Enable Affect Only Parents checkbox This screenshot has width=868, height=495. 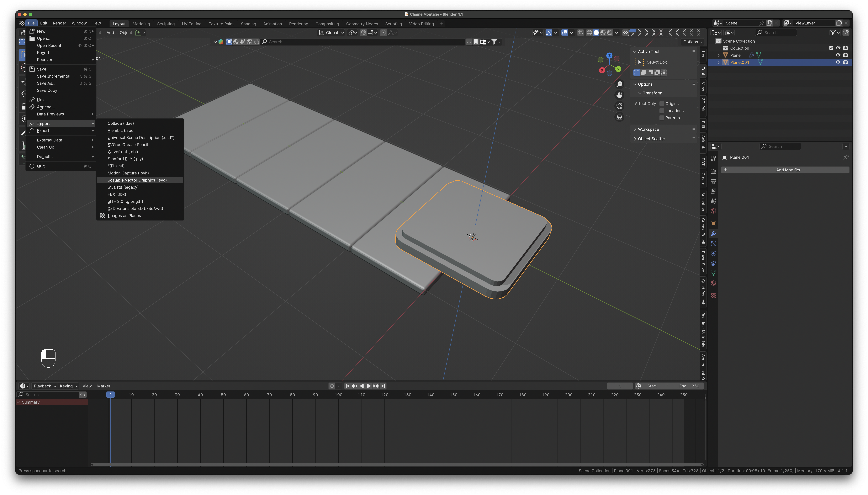point(662,118)
